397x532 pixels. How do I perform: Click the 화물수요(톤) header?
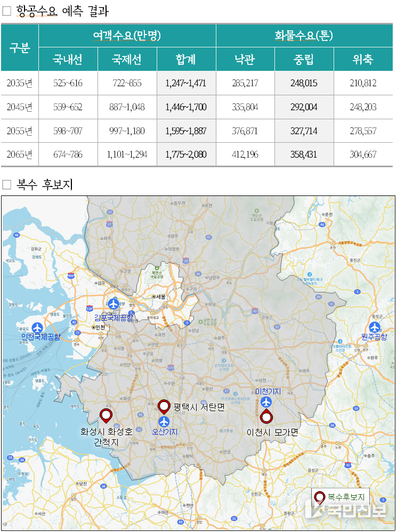tap(304, 36)
